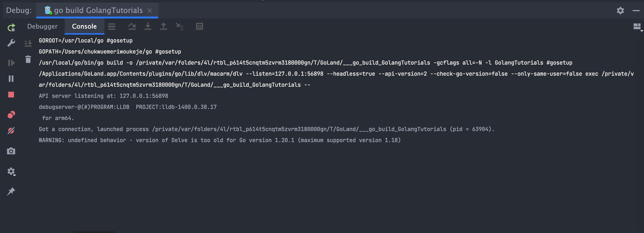Screen dimensions: 644x233
Task: Stop the debug session with the red square
Action: tap(11, 95)
